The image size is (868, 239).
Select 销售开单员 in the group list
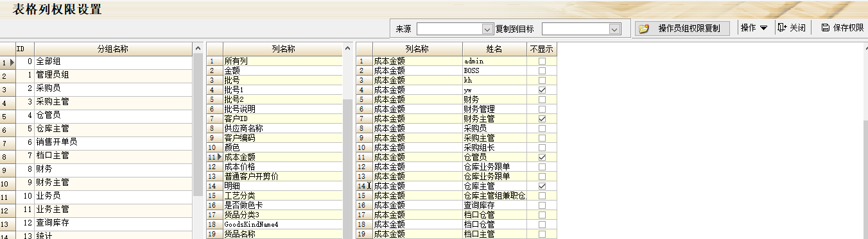(113, 142)
